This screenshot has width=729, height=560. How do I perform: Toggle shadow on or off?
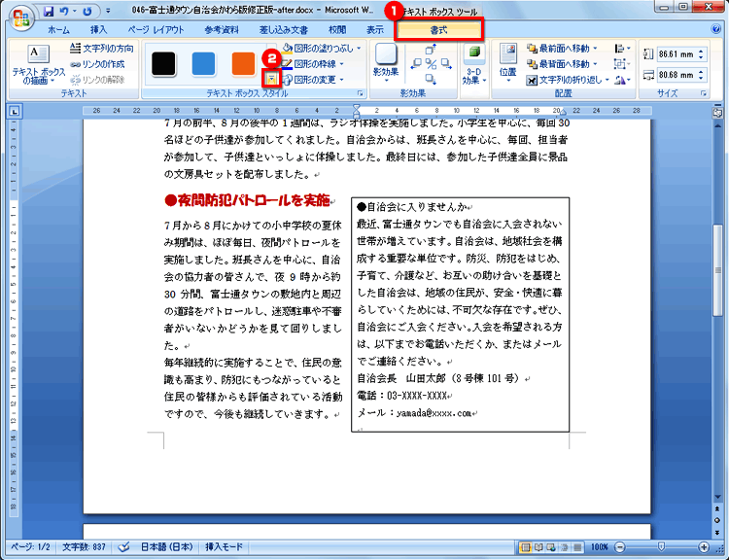431,64
